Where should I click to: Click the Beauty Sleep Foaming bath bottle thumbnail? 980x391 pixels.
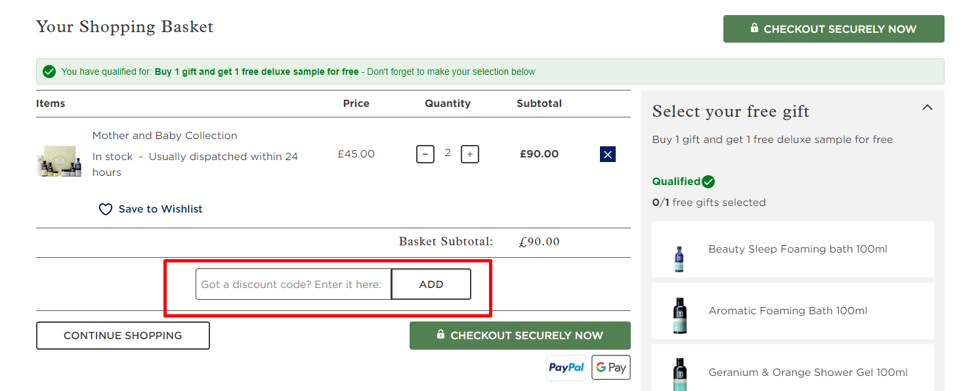(x=679, y=257)
